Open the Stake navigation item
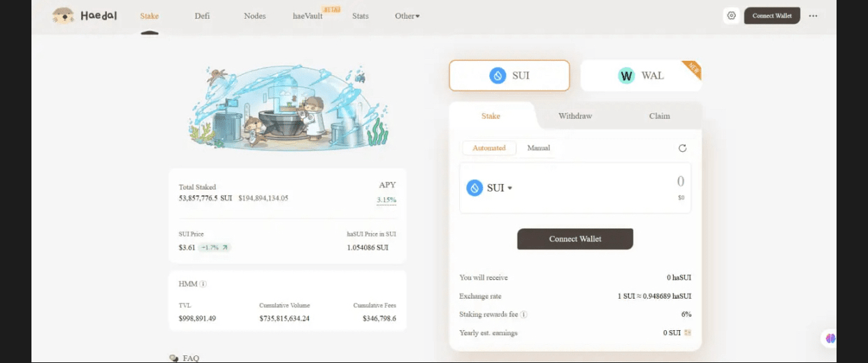 pyautogui.click(x=150, y=15)
